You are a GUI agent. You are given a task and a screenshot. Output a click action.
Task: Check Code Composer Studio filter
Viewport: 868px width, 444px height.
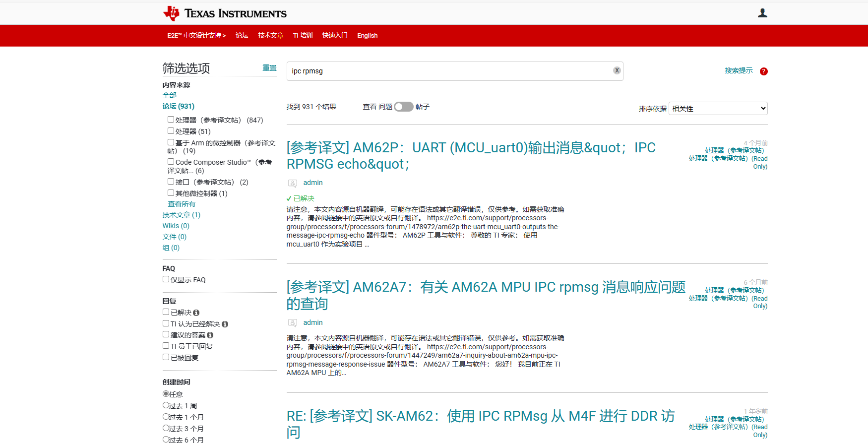pyautogui.click(x=171, y=162)
